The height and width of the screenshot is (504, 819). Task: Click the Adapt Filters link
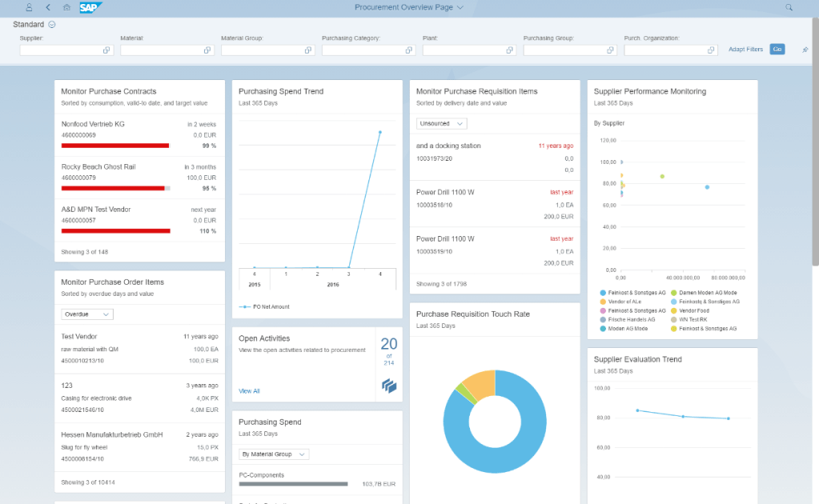coord(745,50)
